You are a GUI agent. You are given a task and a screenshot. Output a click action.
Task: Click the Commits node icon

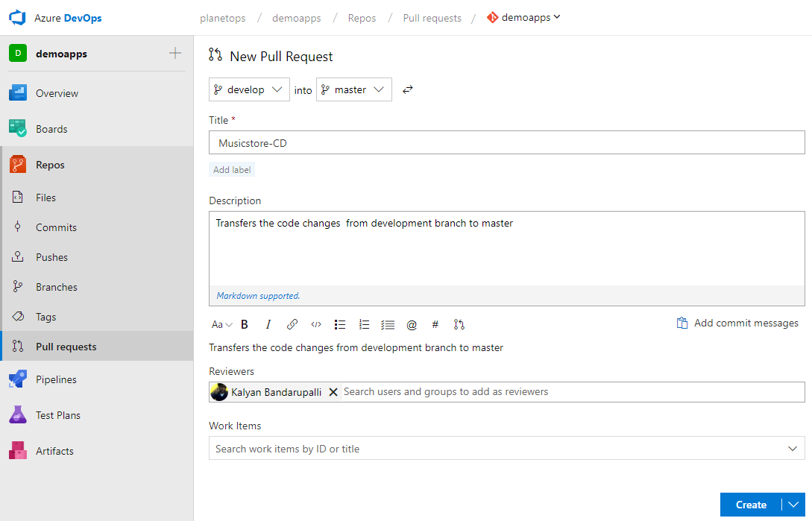pos(18,227)
